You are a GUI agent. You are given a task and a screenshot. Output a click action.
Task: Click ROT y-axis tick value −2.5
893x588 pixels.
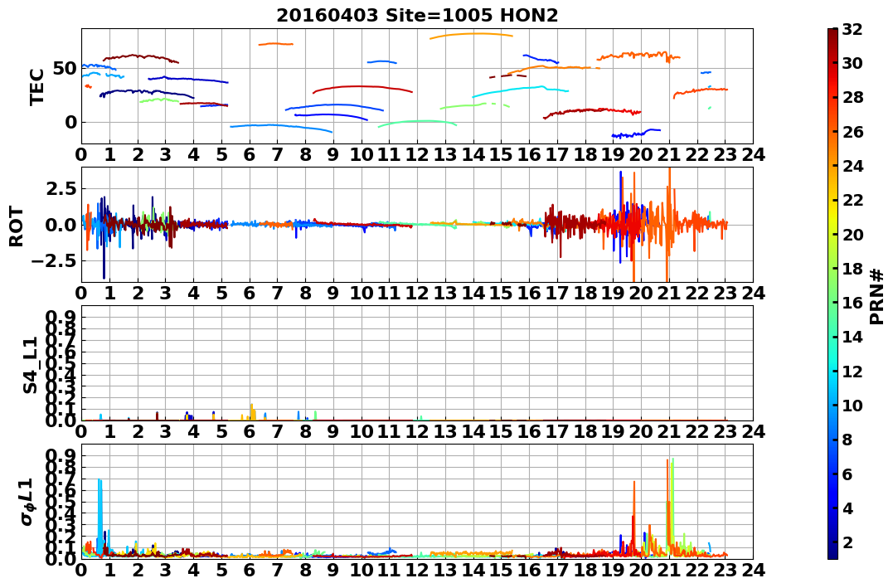(x=54, y=261)
